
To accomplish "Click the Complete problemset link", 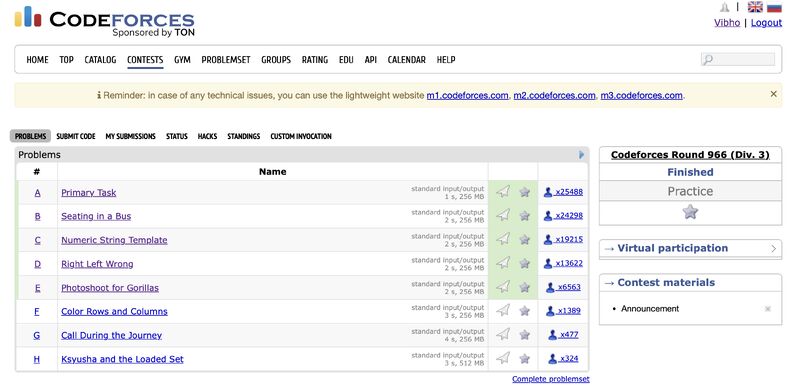I will tap(551, 379).
